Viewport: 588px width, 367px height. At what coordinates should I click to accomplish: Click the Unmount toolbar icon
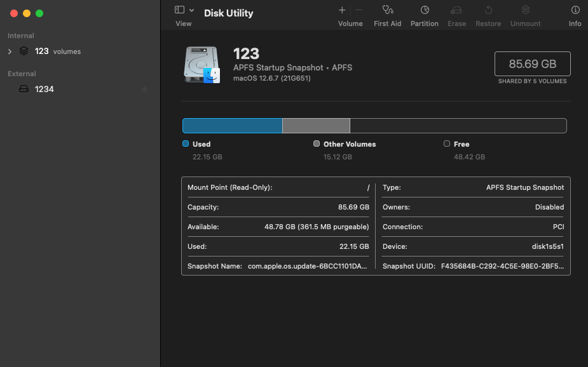[525, 10]
